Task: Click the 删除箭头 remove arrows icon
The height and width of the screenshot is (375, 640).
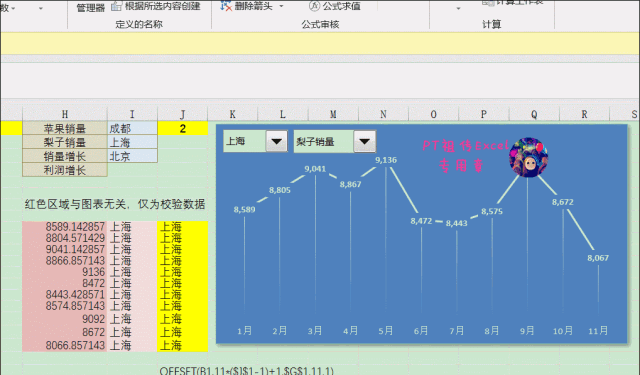Action: point(226,6)
